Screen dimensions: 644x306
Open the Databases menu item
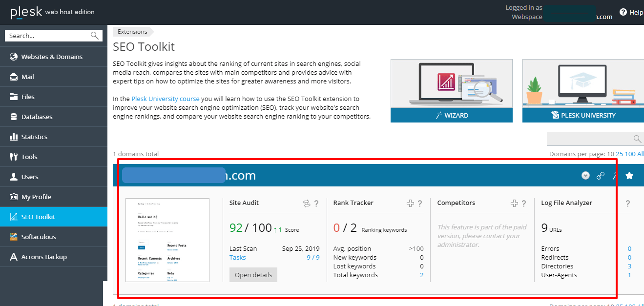click(x=54, y=117)
